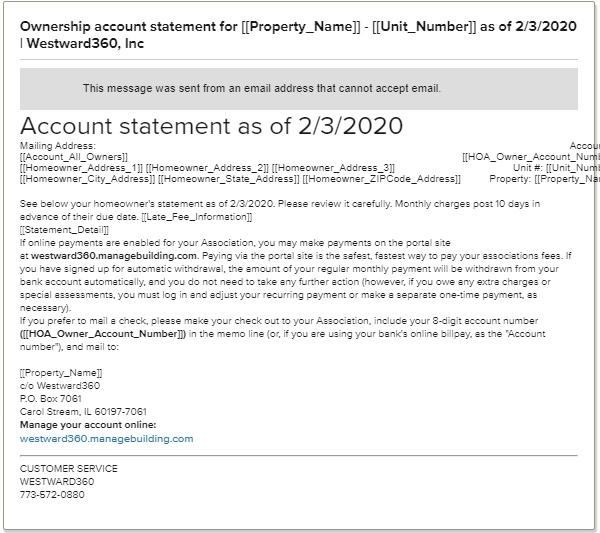Screen dimensions: 600x533
Task: Click the email subject heading
Action: tap(298, 34)
